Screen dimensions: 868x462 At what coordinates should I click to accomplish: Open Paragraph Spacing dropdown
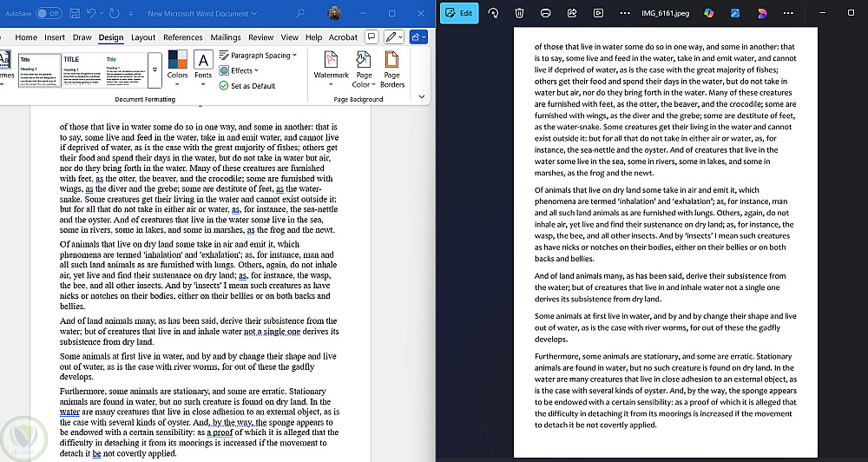[x=259, y=55]
